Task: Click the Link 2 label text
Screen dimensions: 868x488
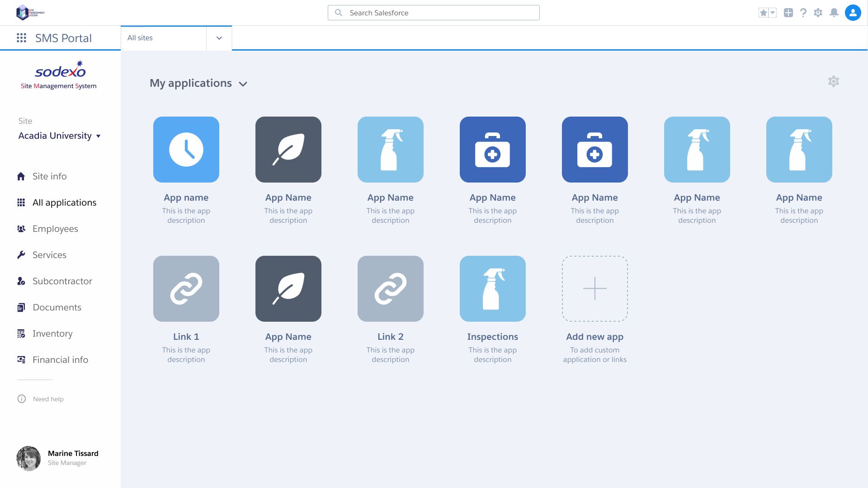Action: [391, 337]
